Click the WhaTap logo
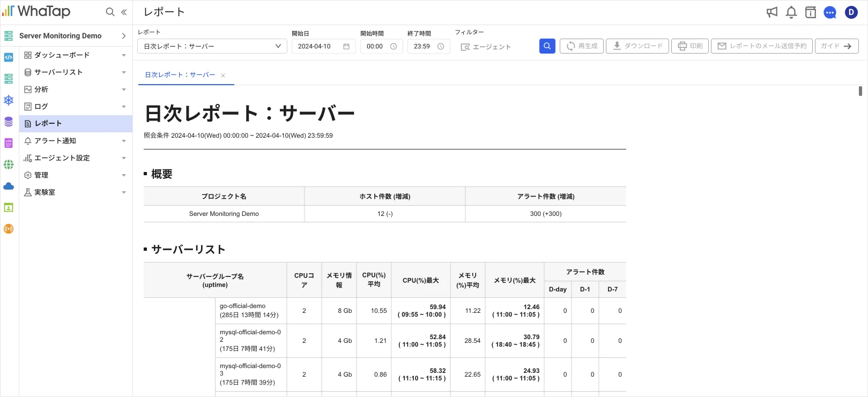The height and width of the screenshot is (397, 868). coord(36,11)
